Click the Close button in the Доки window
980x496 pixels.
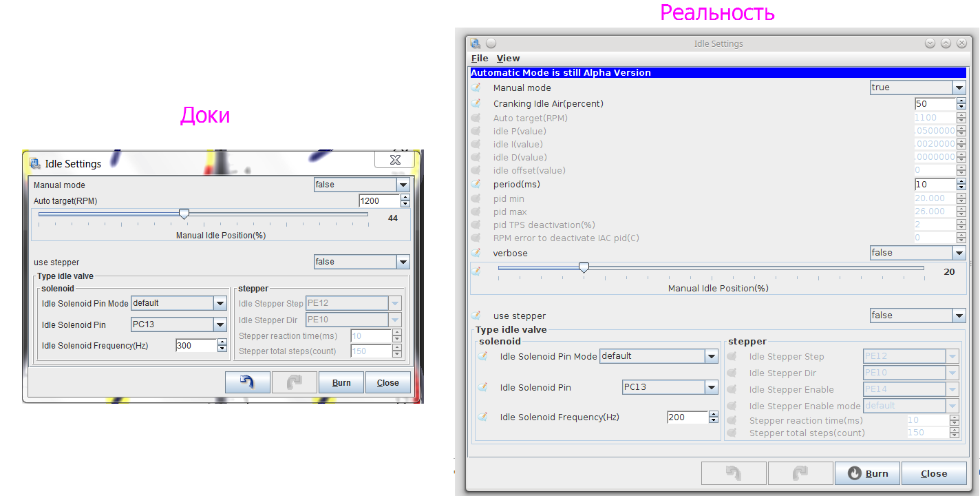coord(388,382)
